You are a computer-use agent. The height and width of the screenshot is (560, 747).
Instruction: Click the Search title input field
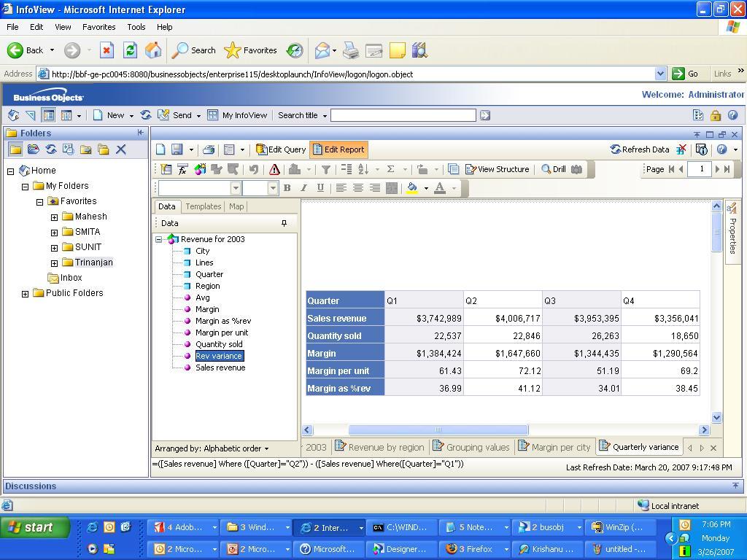(403, 114)
